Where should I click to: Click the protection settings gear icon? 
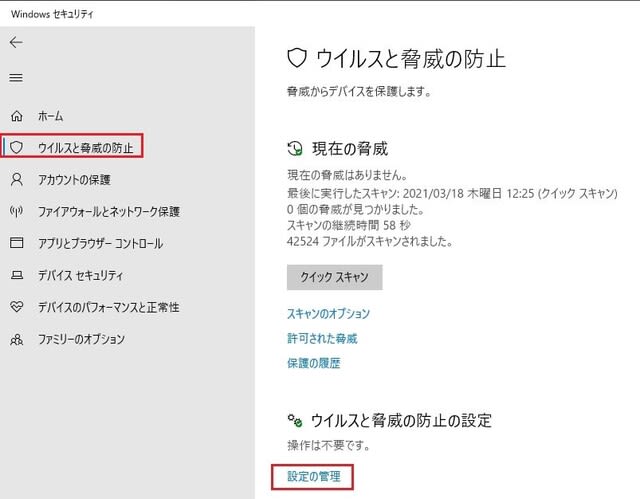(x=295, y=420)
